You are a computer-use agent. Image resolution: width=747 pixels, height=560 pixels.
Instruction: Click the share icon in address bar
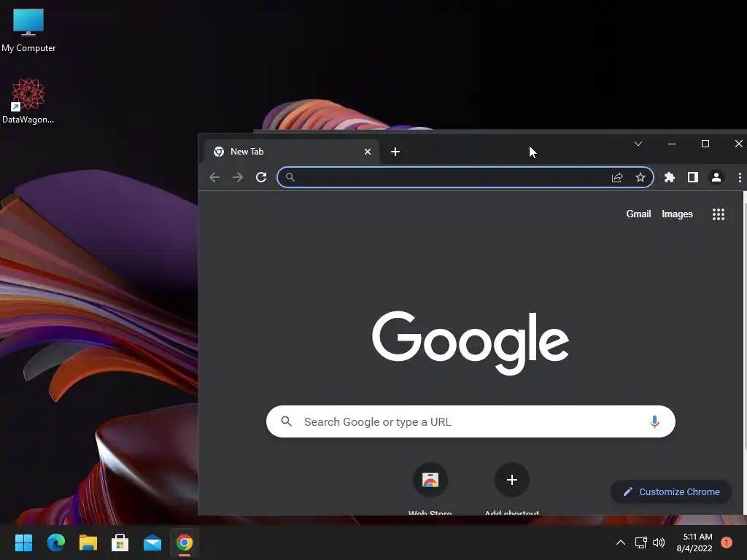click(617, 178)
